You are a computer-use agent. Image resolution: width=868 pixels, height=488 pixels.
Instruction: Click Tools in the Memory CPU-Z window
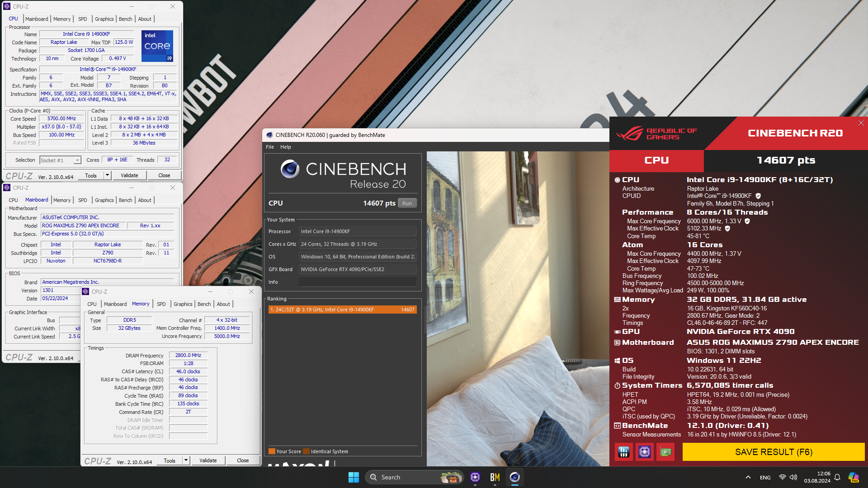click(x=170, y=460)
